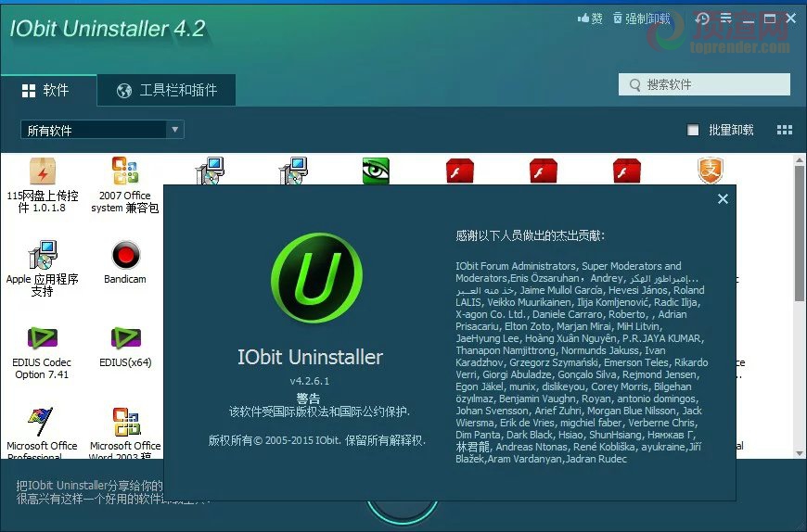Open the history clock icon in title bar
The width and height of the screenshot is (807, 532).
pyautogui.click(x=702, y=19)
